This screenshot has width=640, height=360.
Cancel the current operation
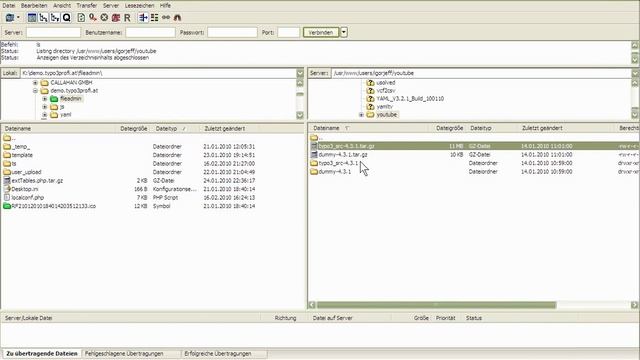(104, 18)
